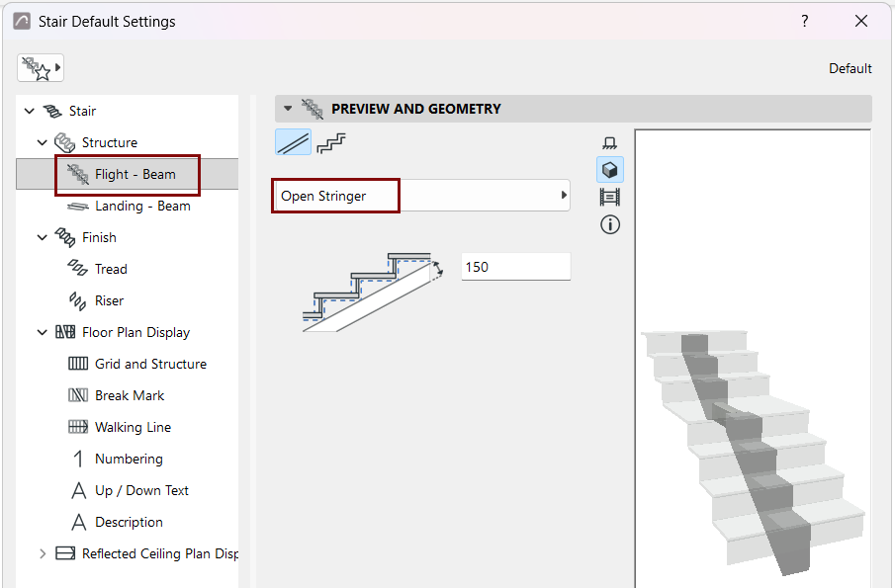Select the stepped stringer structure type icon
Screen dimensions: 895x588
click(331, 142)
